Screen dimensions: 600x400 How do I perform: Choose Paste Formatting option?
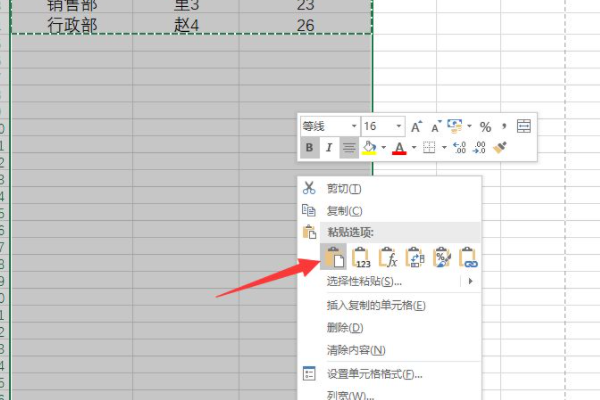point(442,257)
